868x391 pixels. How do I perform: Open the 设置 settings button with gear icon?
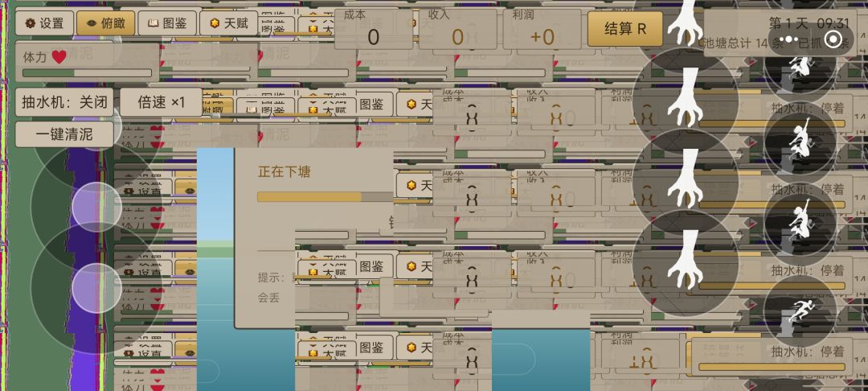pyautogui.click(x=44, y=23)
